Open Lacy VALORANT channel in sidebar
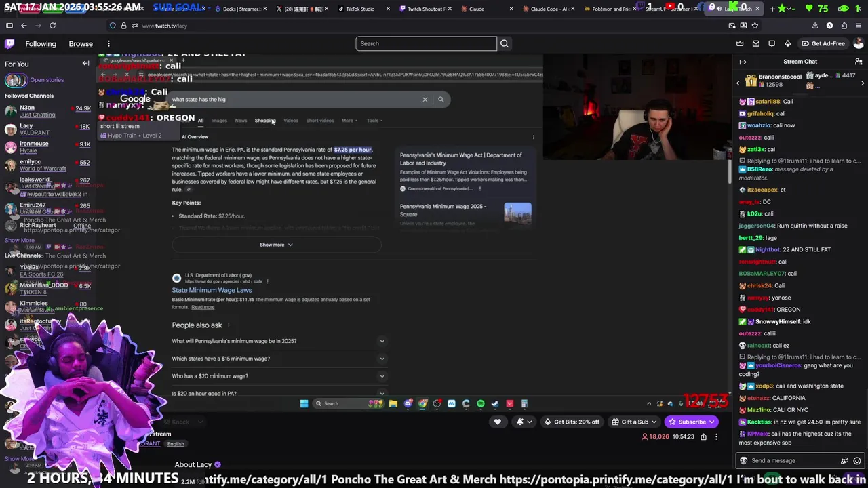868x488 pixels. (x=47, y=129)
